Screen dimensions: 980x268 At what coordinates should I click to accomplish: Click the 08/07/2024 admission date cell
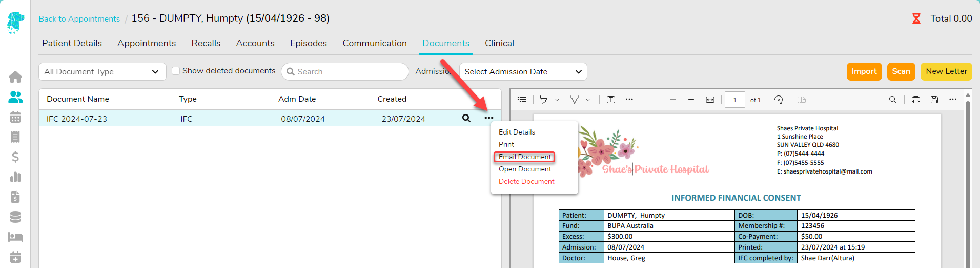point(303,119)
